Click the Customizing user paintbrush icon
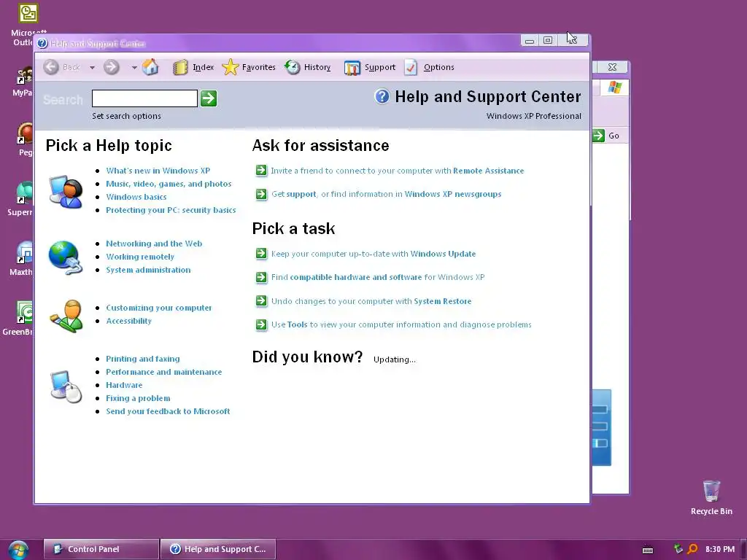Screen dimensions: 747x560 tap(66, 316)
